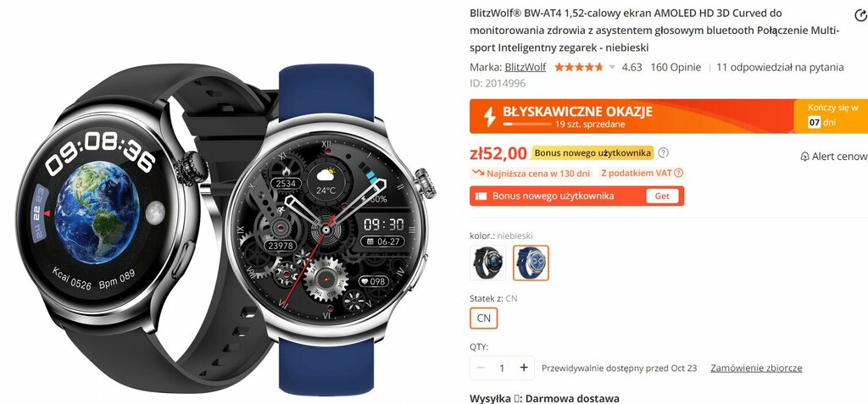
Task: Select the black watch color variant
Action: [x=487, y=263]
